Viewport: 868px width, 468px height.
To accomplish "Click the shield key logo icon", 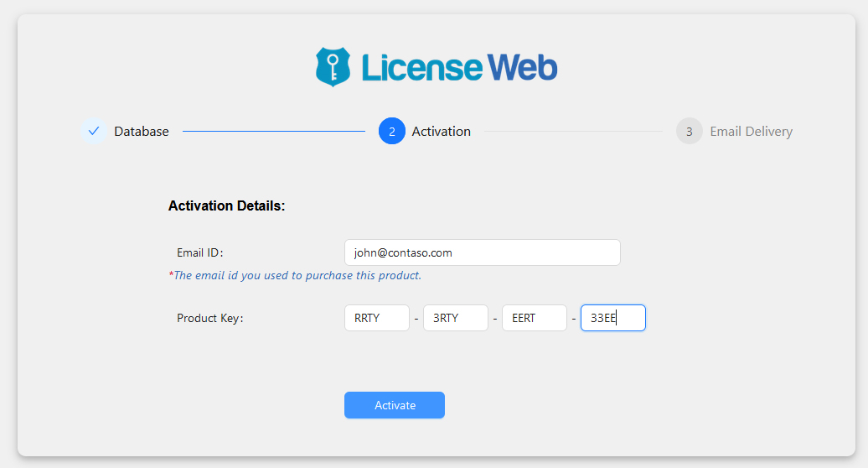I will tap(333, 66).
